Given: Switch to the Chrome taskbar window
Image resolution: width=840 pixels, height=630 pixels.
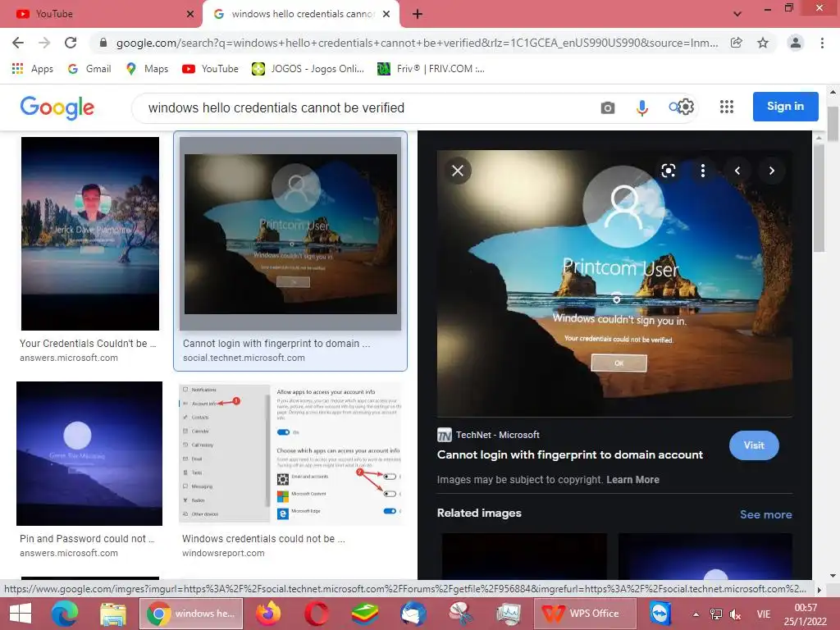Looking at the screenshot, I should (191, 614).
